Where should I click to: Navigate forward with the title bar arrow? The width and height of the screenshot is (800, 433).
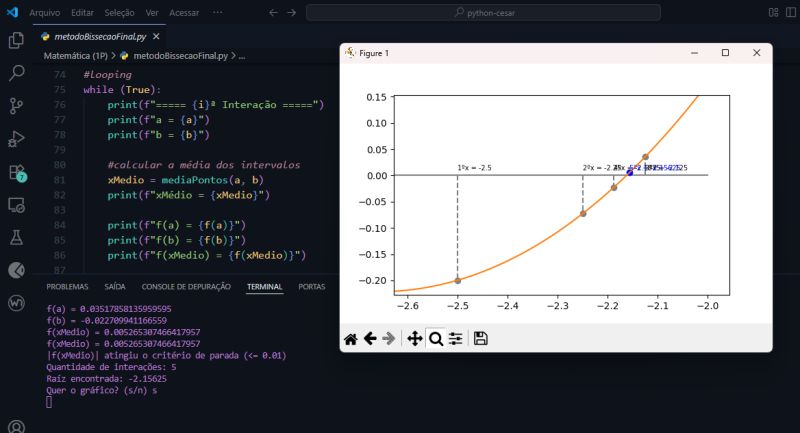tap(291, 12)
